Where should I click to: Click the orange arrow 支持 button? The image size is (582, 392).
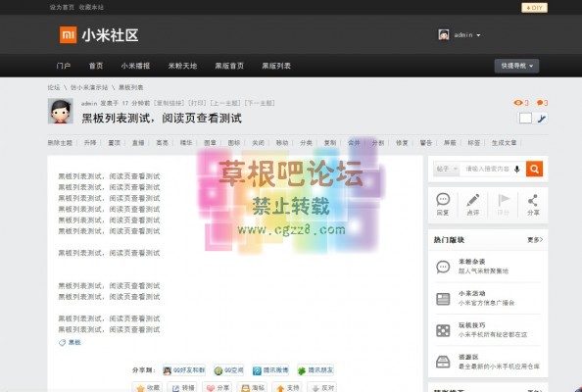(x=287, y=387)
